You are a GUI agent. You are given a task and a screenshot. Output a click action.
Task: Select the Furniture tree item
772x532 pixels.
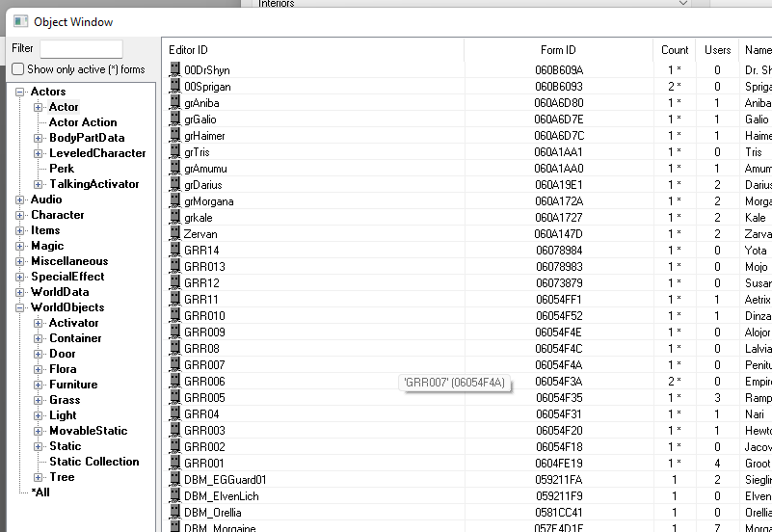(73, 385)
